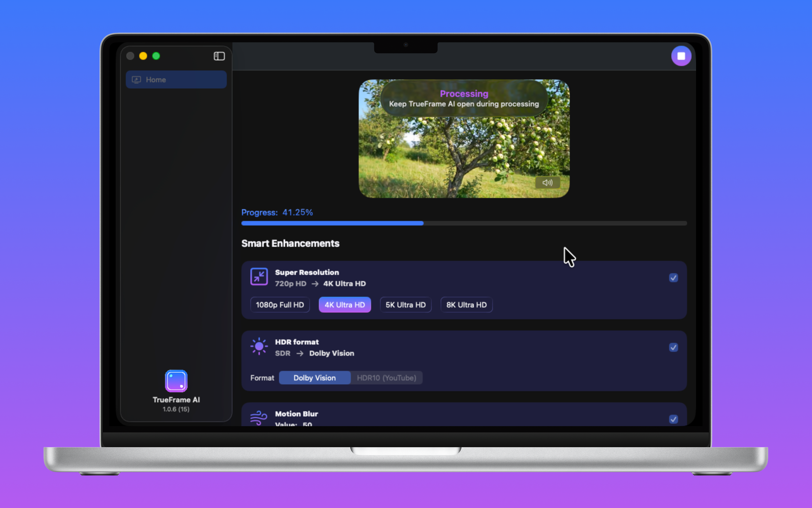Toggle the sidebar panel icon
This screenshot has width=812, height=508.
pyautogui.click(x=219, y=56)
